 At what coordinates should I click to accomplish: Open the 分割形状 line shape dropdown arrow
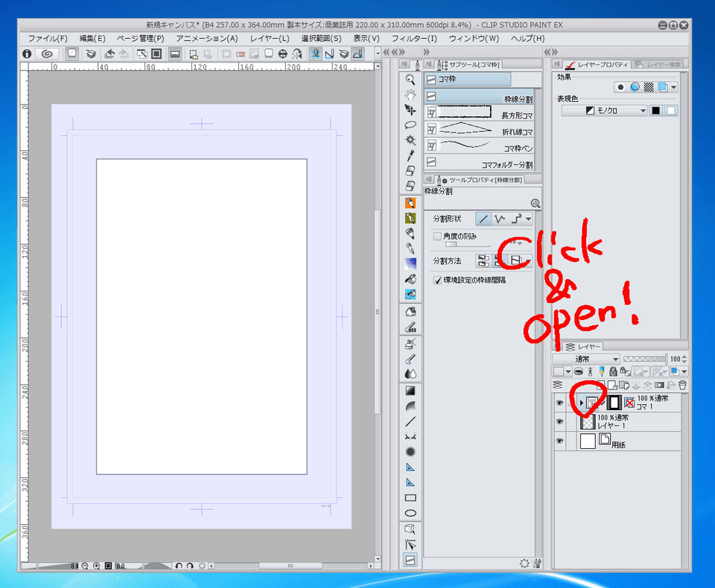pyautogui.click(x=528, y=218)
